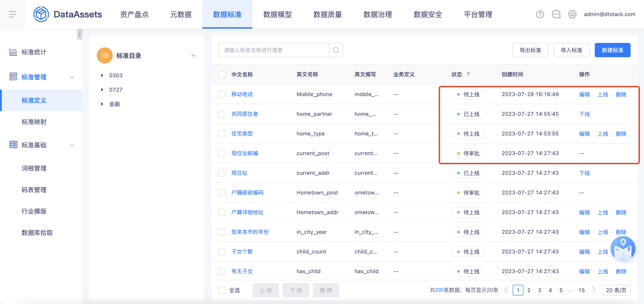Open 行业模版 in the sidebar

tap(34, 211)
